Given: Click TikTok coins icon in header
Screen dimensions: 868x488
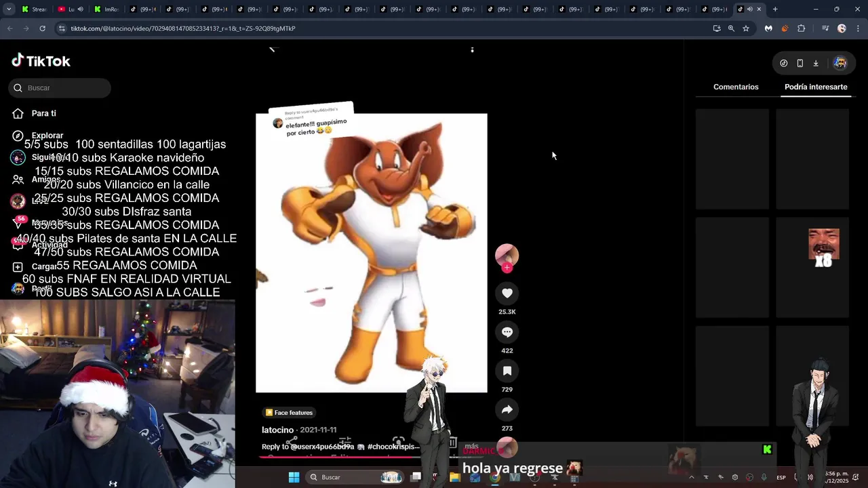Looking at the screenshot, I should (783, 63).
